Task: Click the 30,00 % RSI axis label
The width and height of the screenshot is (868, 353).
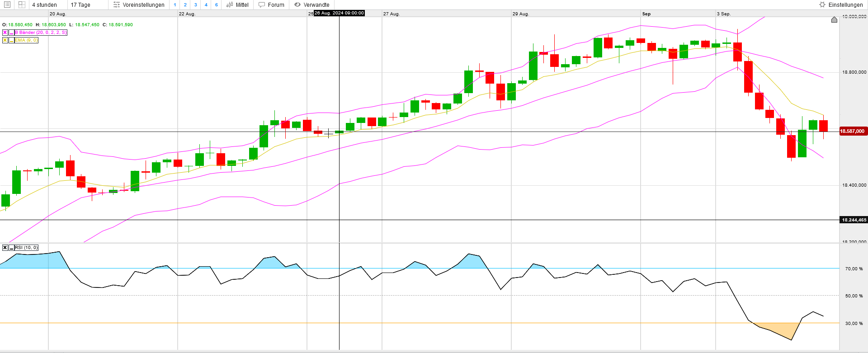Action: [854, 324]
